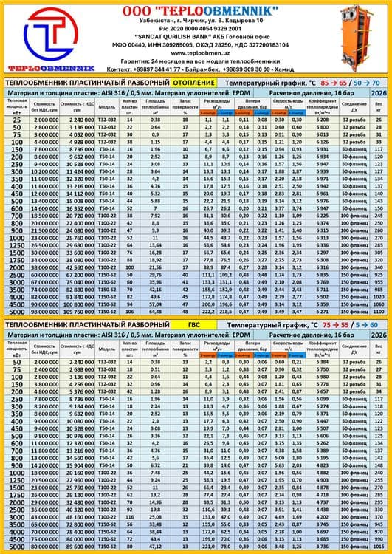The width and height of the screenshot is (392, 554).
Task: Click the water flow 221,0 cell
Action: [x=208, y=546]
